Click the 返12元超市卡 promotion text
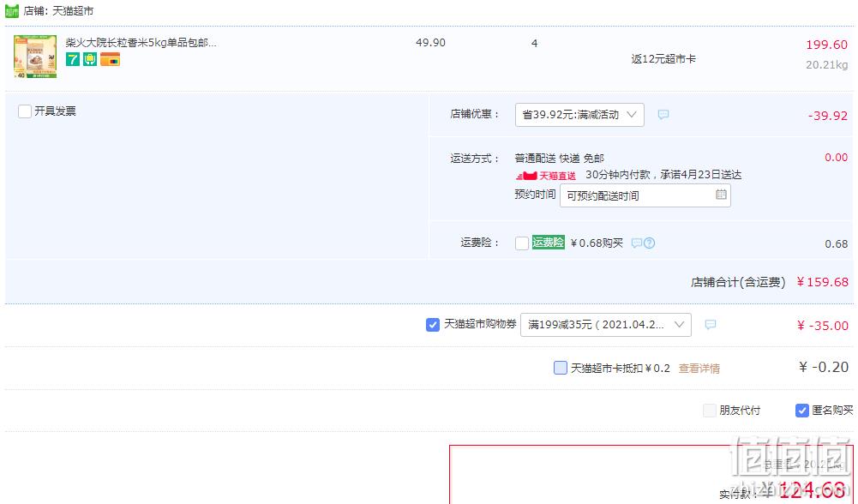Image resolution: width=858 pixels, height=504 pixels. click(x=663, y=59)
